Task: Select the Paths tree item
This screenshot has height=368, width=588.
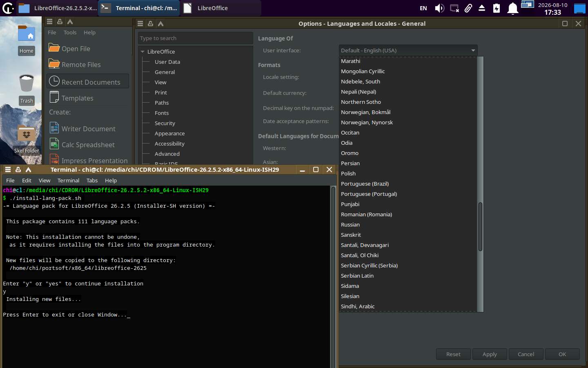Action: [x=162, y=103]
